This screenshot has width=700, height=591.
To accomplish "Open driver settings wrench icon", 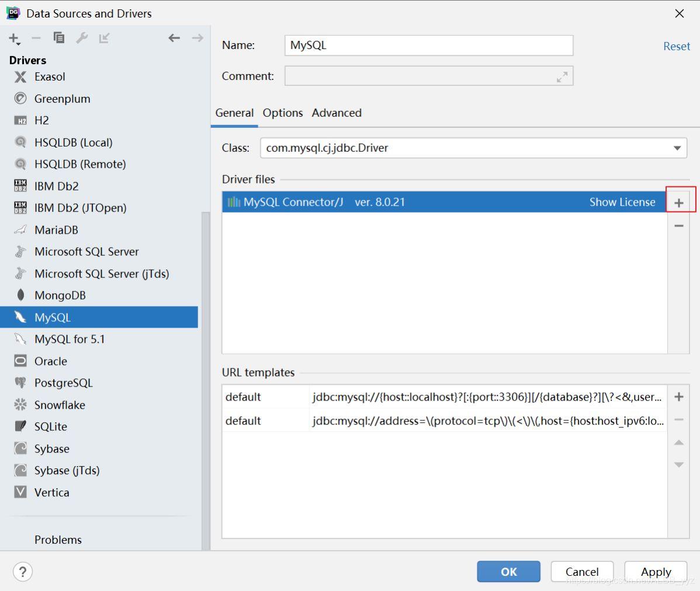I will click(x=82, y=38).
